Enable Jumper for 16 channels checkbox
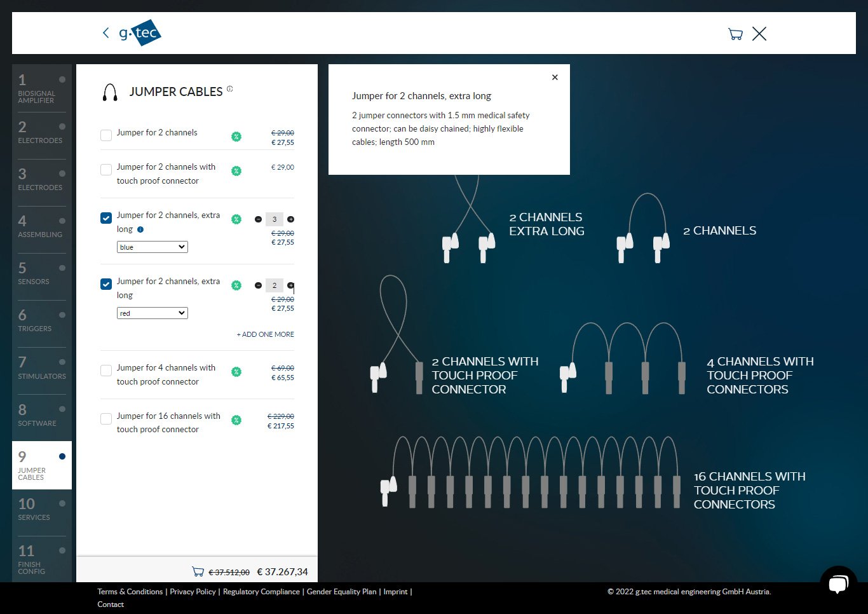Screen dimensions: 868x614 point(106,419)
